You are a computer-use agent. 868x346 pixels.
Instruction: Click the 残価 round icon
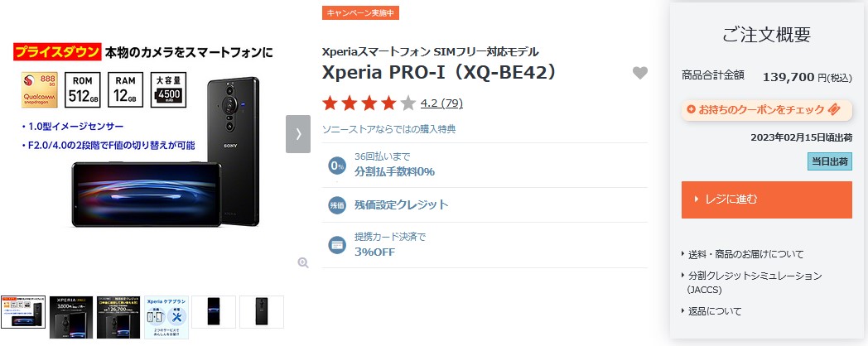click(x=336, y=204)
